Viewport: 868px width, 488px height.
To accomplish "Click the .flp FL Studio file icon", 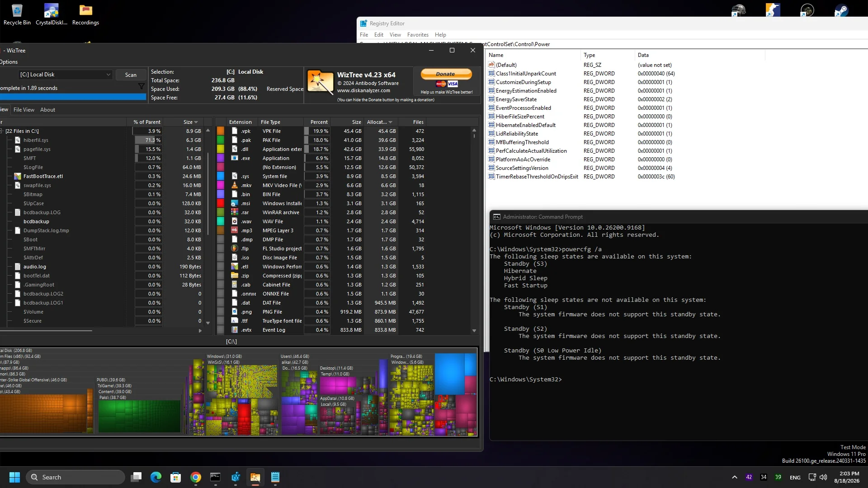I will (x=234, y=249).
